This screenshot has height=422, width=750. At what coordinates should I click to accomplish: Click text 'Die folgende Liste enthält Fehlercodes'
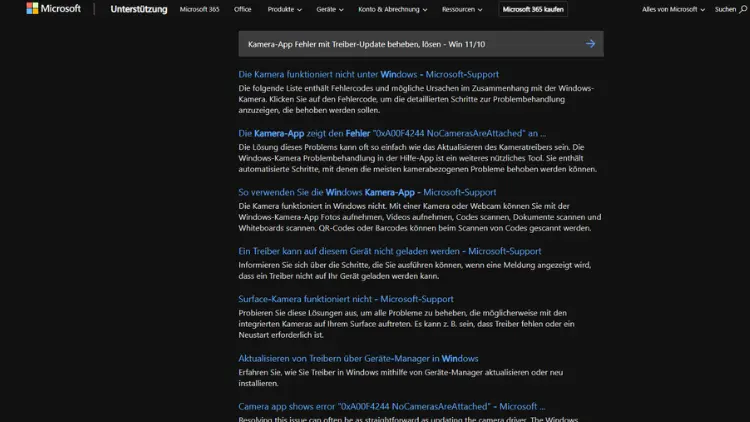point(306,88)
